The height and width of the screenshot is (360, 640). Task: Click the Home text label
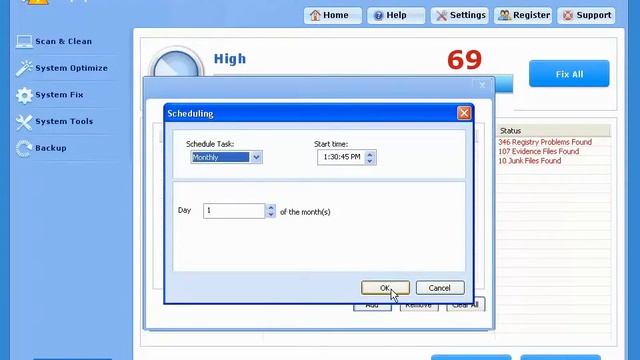coord(336,15)
